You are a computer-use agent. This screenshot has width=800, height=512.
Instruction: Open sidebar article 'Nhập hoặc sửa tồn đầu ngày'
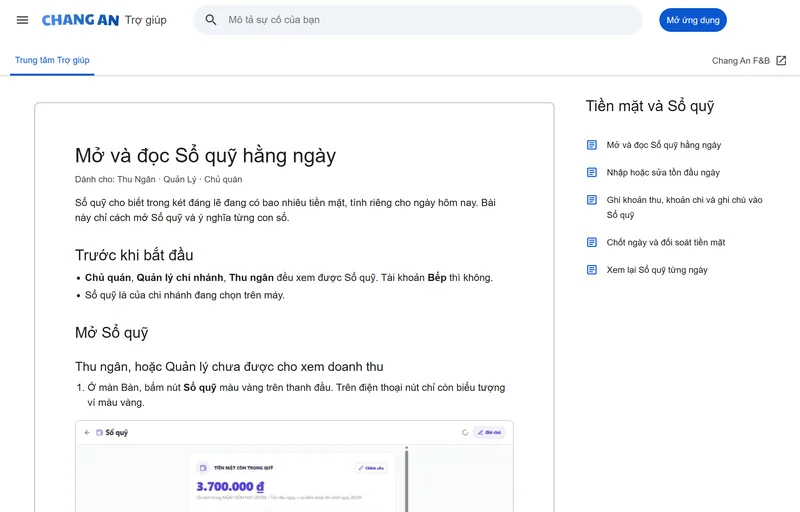click(x=663, y=172)
